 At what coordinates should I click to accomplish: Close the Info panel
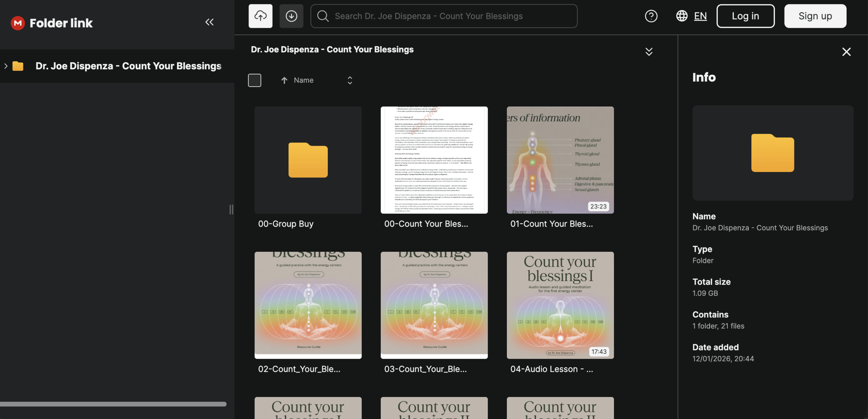click(x=846, y=52)
